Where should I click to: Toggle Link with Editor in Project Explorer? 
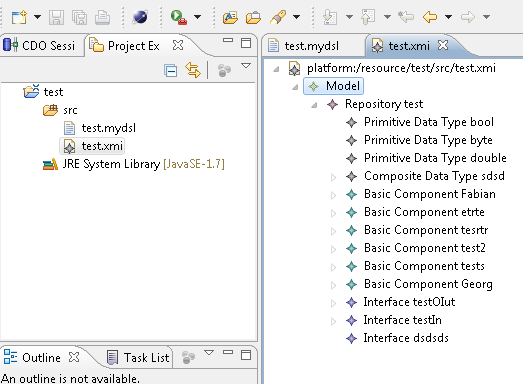pos(193,70)
